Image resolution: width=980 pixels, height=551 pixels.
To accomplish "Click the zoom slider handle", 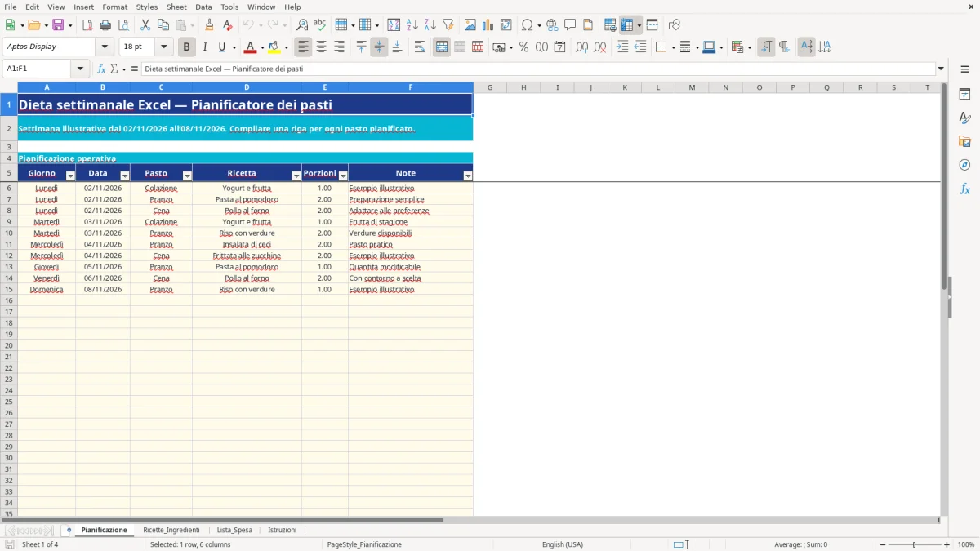I will pyautogui.click(x=915, y=544).
